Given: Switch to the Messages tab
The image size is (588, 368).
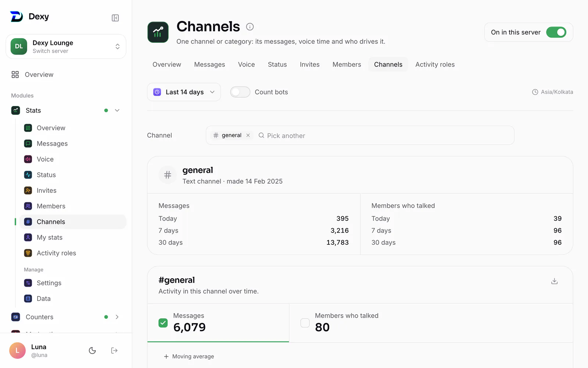Looking at the screenshot, I should pyautogui.click(x=209, y=64).
